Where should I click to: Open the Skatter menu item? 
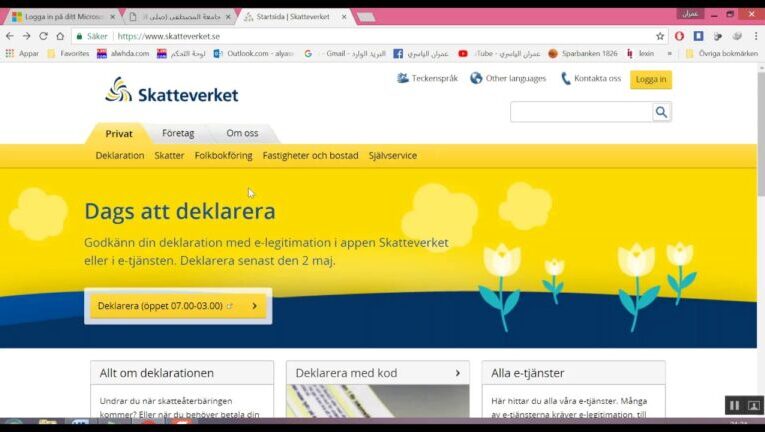169,156
